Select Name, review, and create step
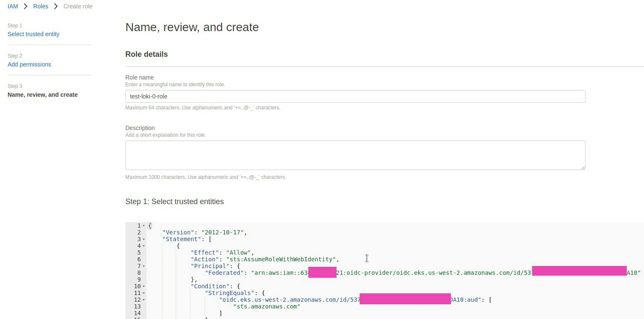Image resolution: width=644 pixels, height=319 pixels. (42, 95)
